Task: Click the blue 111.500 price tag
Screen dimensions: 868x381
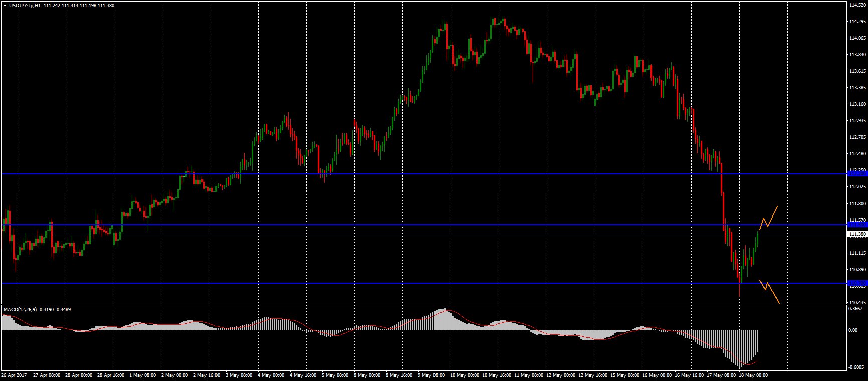Action: point(857,225)
